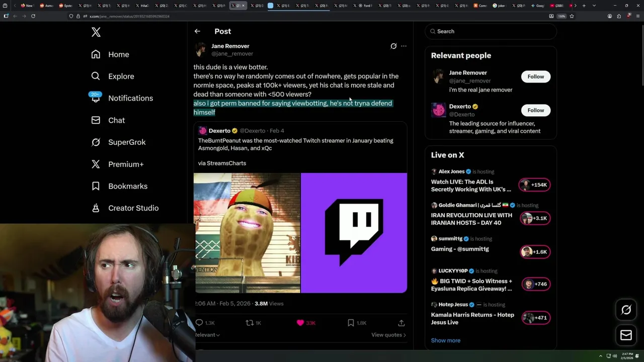The width and height of the screenshot is (644, 362).
Task: Follow Dexerto
Action: pyautogui.click(x=536, y=110)
